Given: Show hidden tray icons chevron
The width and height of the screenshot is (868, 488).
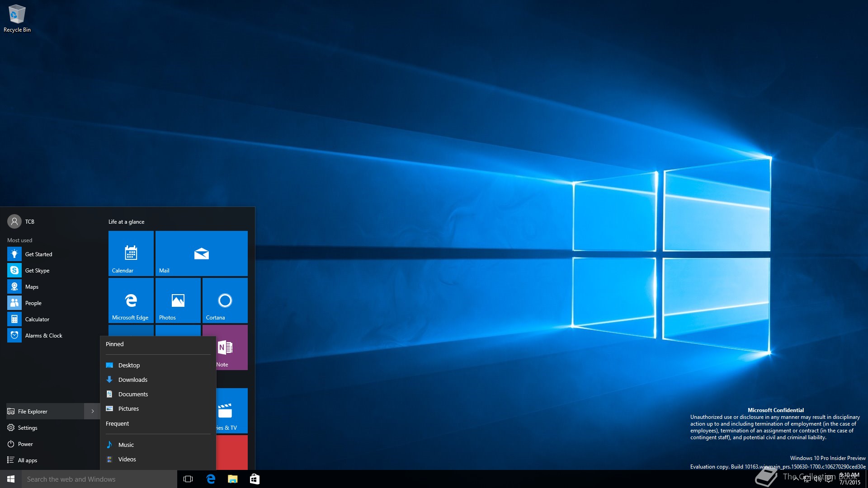Looking at the screenshot, I should [796, 479].
